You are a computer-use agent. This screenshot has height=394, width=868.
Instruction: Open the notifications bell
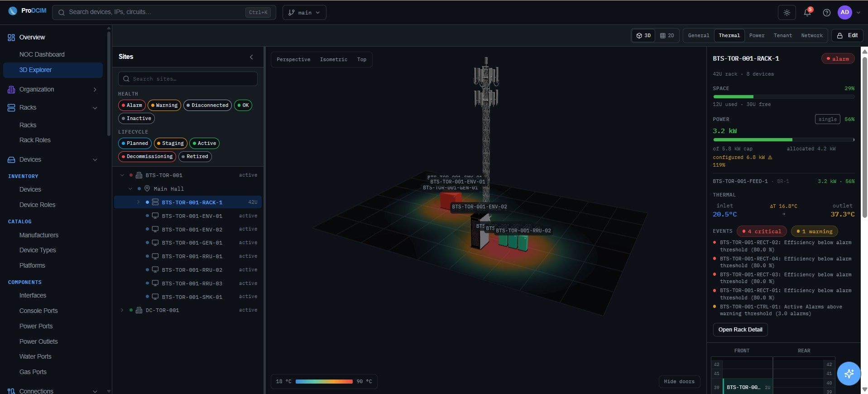807,13
